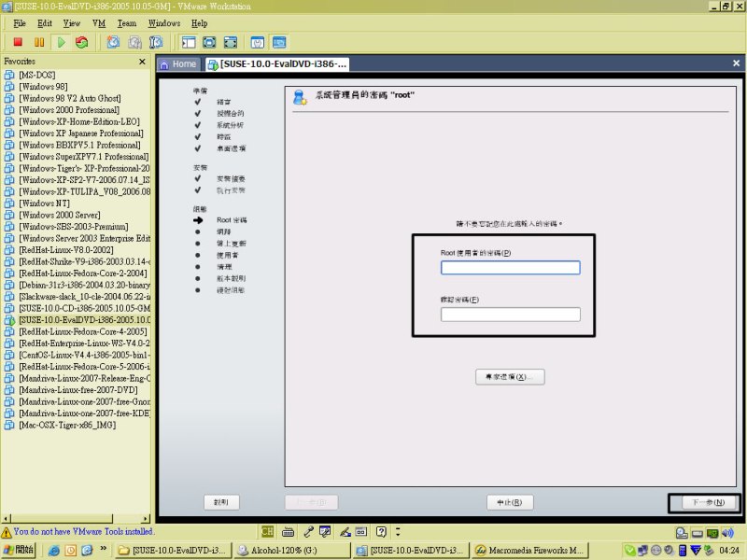This screenshot has height=560, width=747.
Task: Select the [Windows 98] favorite
Action: 43,87
